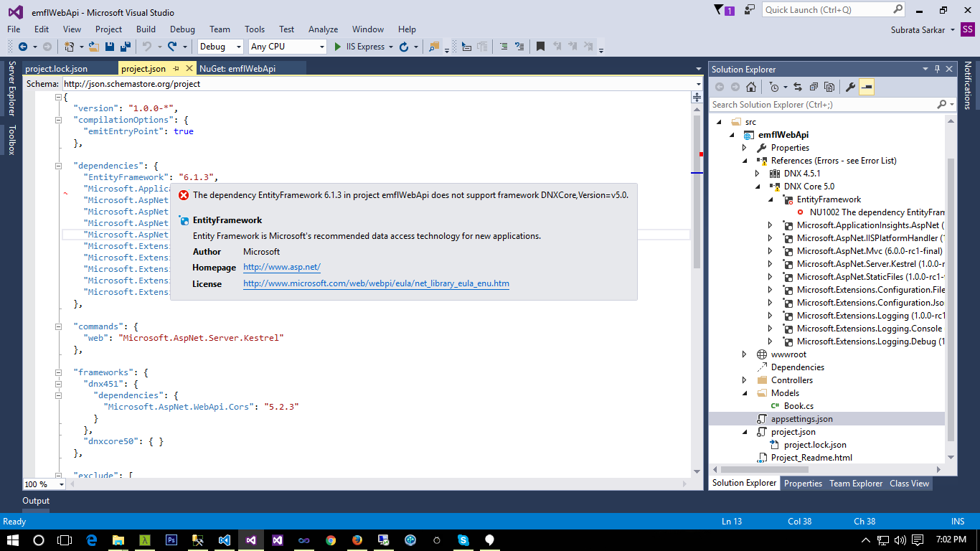The image size is (980, 551).
Task: Start debugging with the green IIS Express arrow
Action: pyautogui.click(x=339, y=47)
